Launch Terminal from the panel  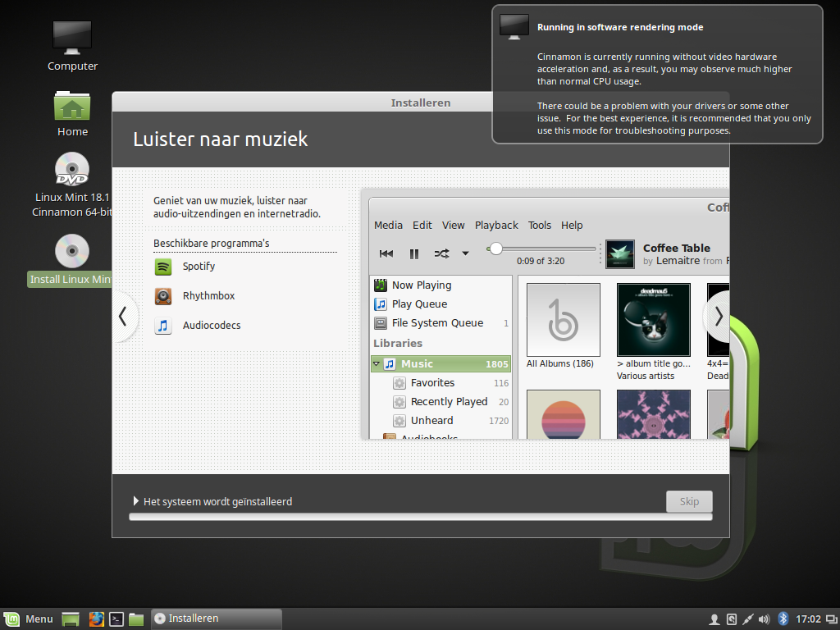click(x=116, y=619)
